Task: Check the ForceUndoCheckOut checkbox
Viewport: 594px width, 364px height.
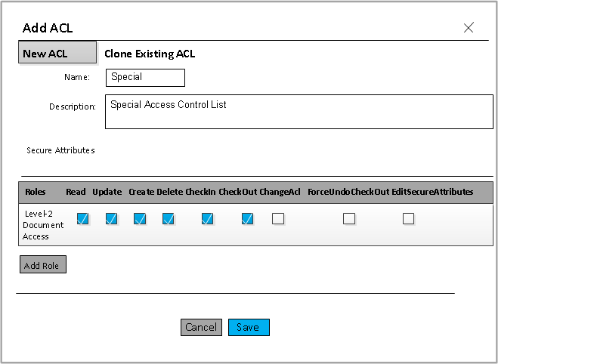Action: click(349, 219)
